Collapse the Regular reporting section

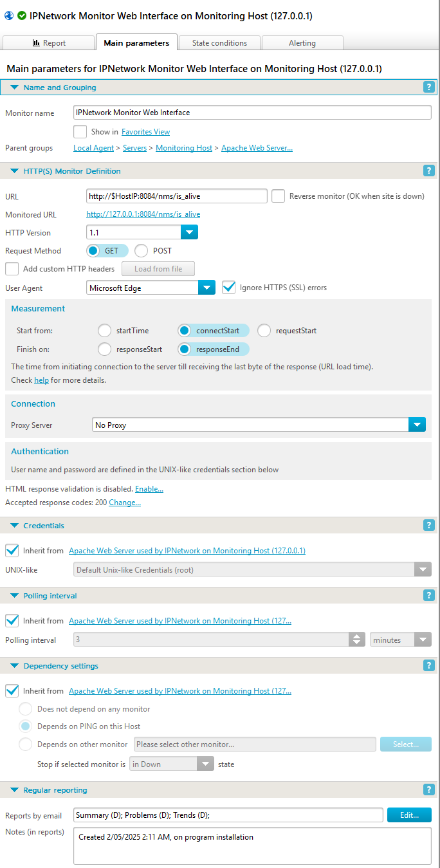(x=15, y=790)
